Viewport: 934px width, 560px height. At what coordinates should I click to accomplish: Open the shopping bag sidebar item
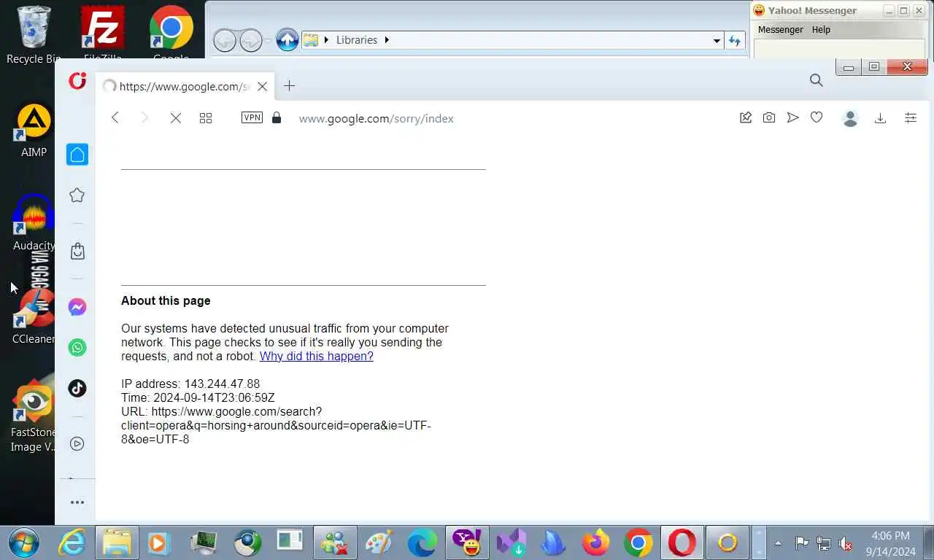(77, 252)
